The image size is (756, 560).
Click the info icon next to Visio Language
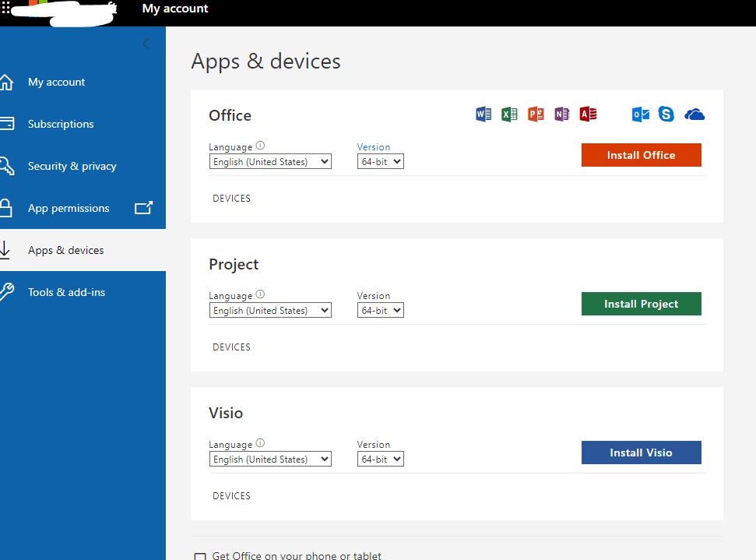260,443
